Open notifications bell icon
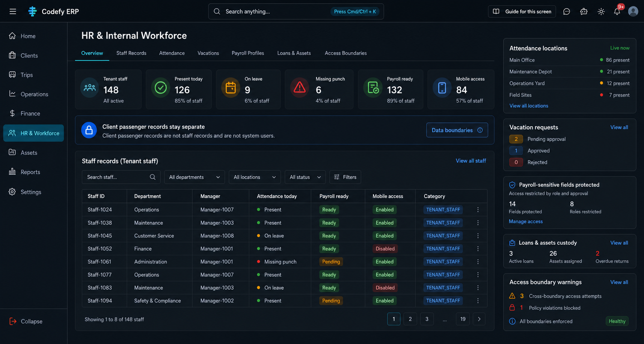Screen dimensions: 644x344 [x=617, y=12]
